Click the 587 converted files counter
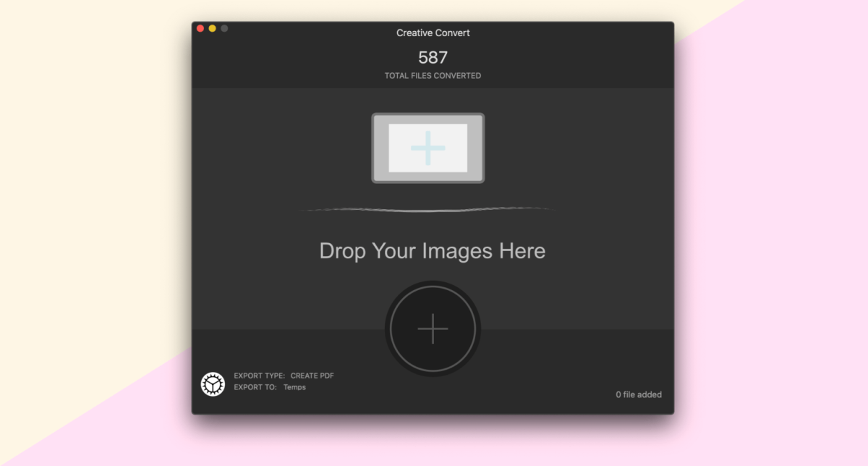 [433, 57]
